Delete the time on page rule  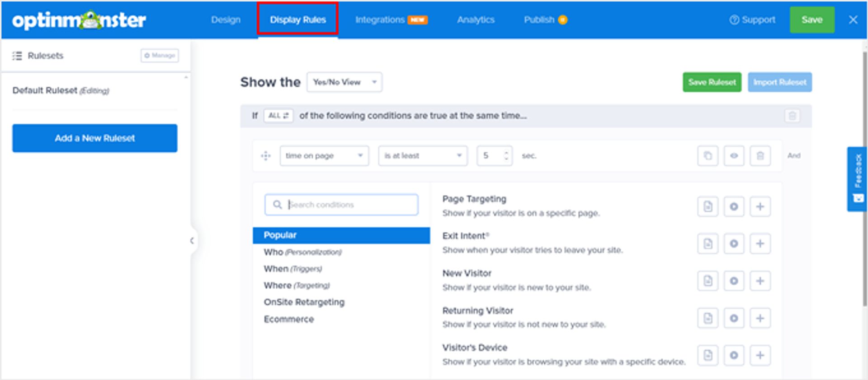point(760,156)
